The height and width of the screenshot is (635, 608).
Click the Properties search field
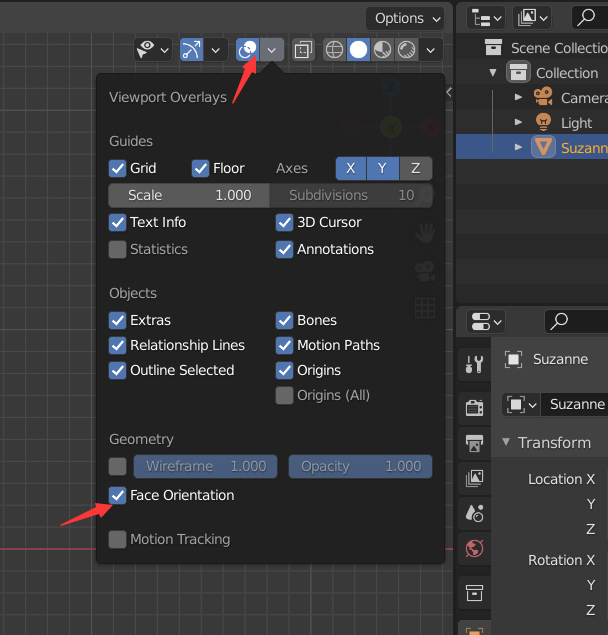(x=576, y=322)
